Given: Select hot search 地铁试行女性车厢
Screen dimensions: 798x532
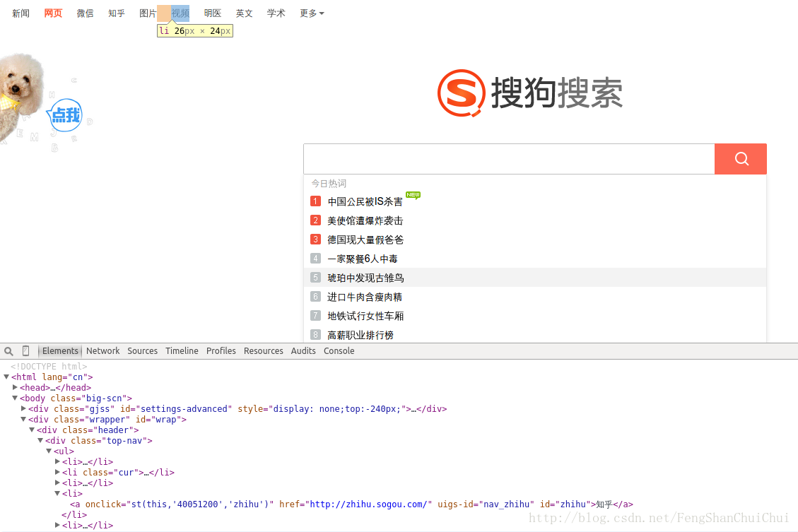Looking at the screenshot, I should point(365,316).
